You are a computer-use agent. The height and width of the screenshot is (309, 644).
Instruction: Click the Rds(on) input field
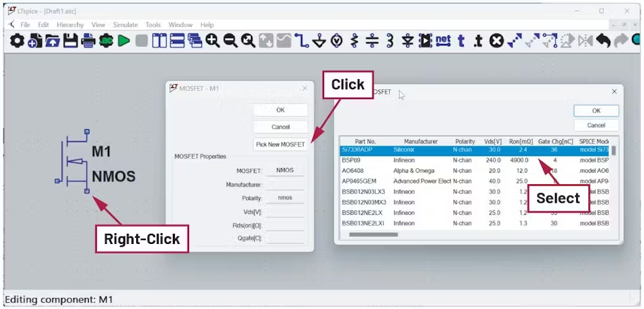tap(285, 225)
